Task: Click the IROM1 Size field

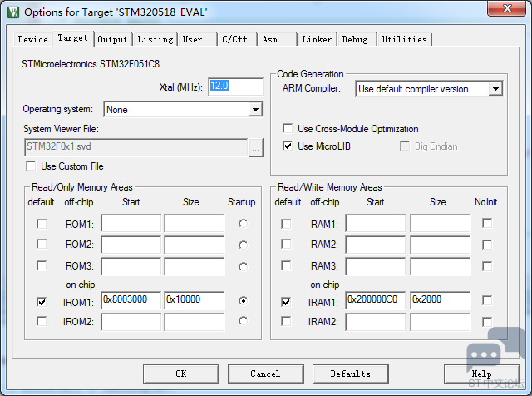Action: (194, 299)
